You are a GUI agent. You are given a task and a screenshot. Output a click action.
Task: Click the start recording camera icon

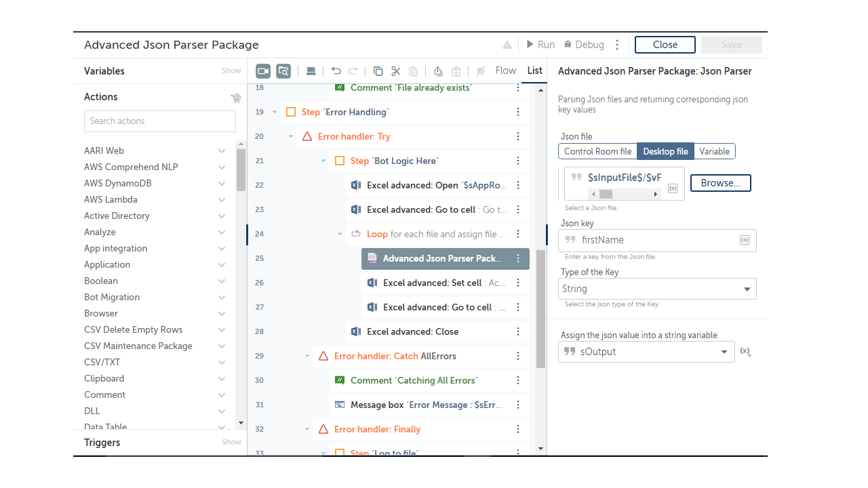(x=263, y=71)
